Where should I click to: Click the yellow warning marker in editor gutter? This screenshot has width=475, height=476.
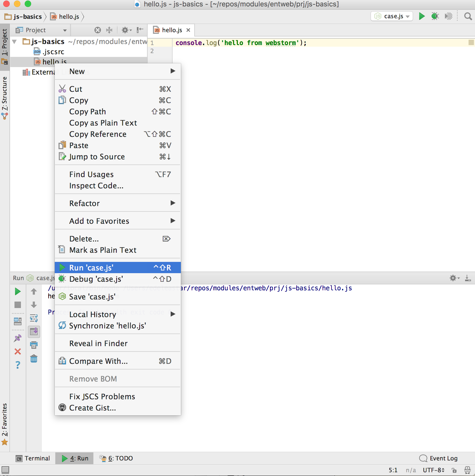471,42
